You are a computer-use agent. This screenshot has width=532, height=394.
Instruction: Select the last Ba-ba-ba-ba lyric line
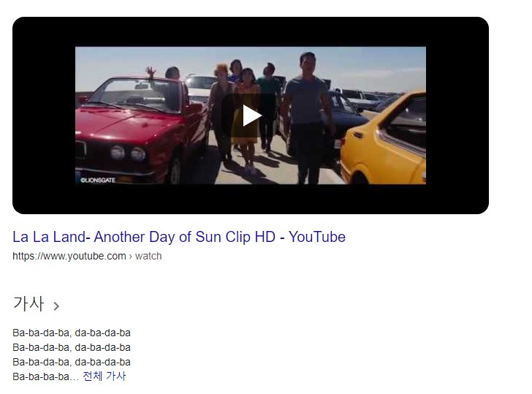coord(45,376)
